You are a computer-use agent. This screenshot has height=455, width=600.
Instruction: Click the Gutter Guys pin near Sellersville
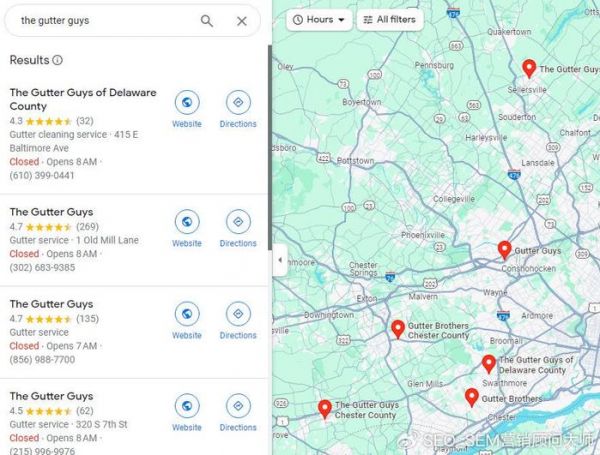(x=529, y=68)
